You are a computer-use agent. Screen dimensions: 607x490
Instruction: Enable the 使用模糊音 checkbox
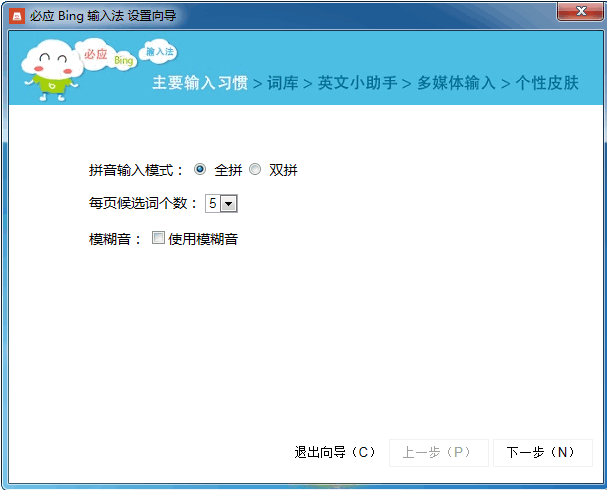point(158,238)
